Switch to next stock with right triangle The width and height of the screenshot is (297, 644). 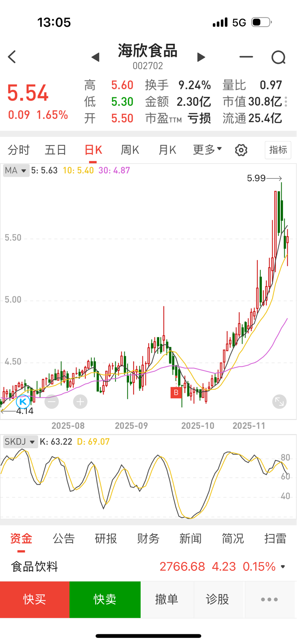click(201, 57)
